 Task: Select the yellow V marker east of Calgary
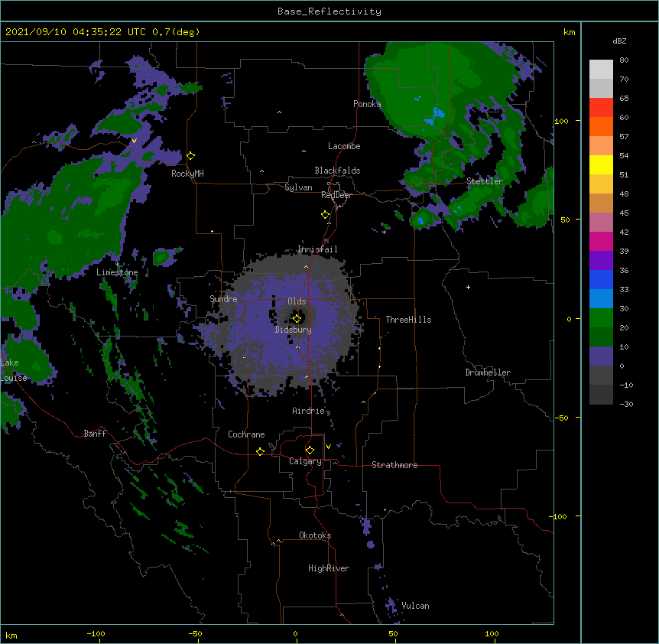(328, 447)
